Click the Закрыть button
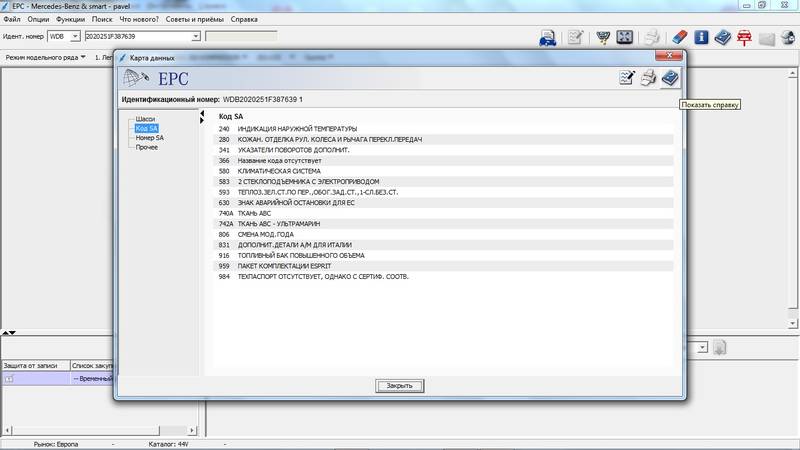 (399, 386)
